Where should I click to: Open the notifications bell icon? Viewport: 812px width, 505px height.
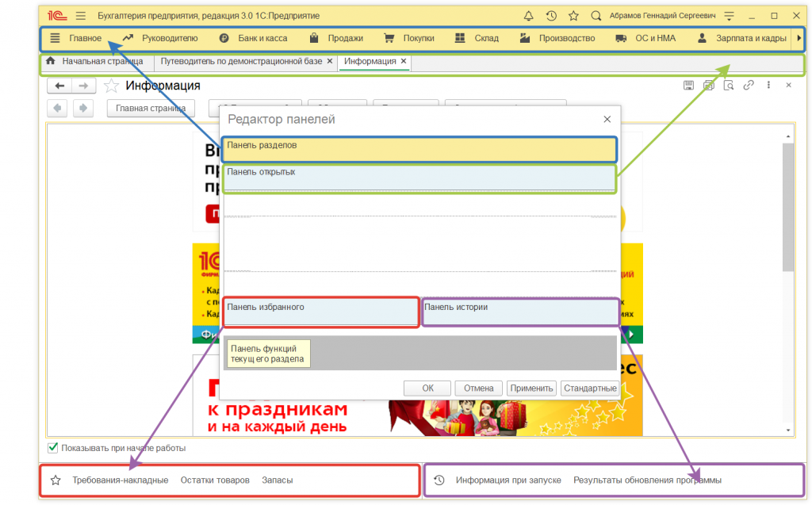click(529, 16)
